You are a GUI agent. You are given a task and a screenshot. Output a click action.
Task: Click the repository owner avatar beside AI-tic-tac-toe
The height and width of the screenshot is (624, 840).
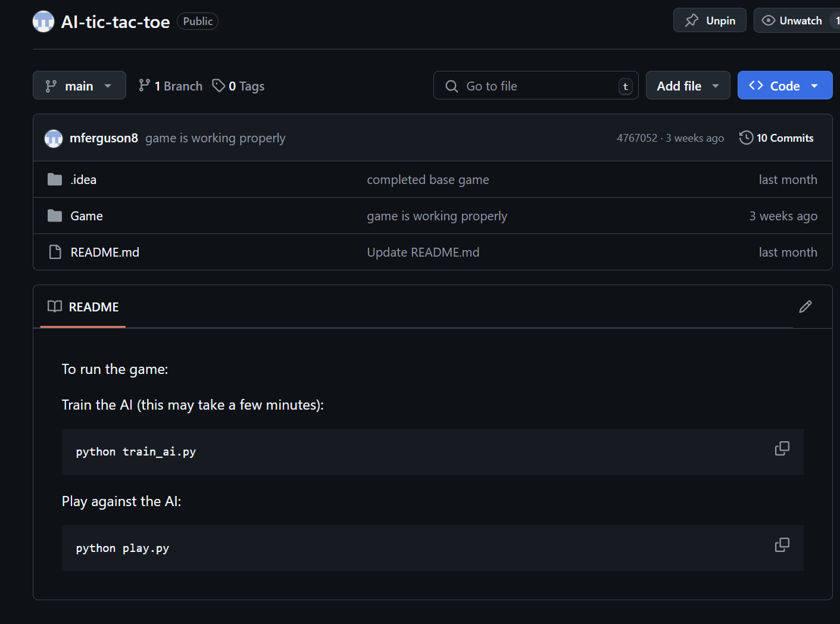[x=43, y=21]
